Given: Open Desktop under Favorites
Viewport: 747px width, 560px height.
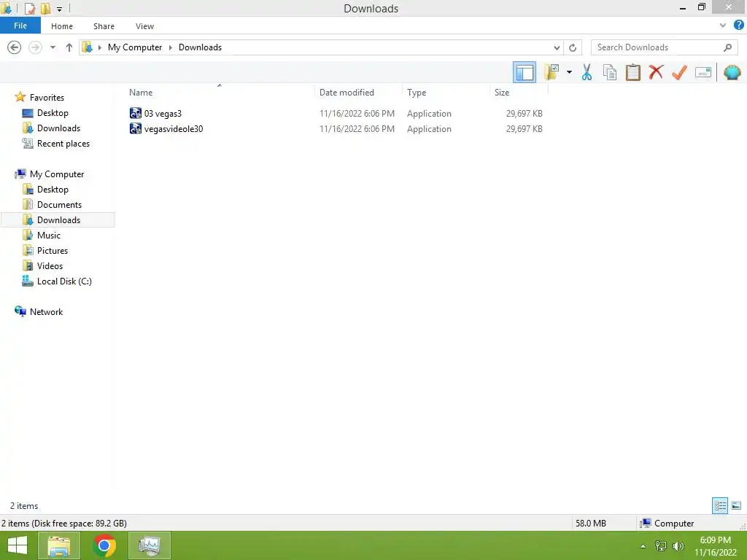Looking at the screenshot, I should tap(53, 113).
